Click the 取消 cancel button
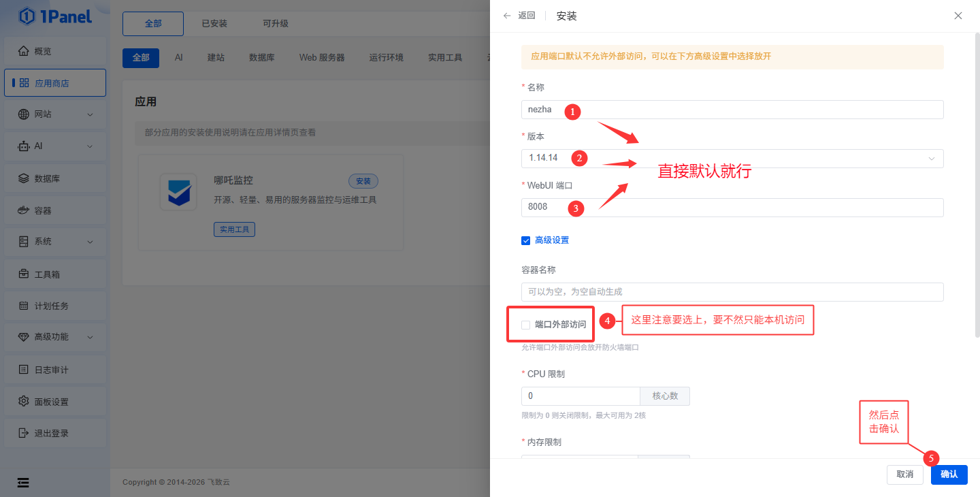Viewport: 980px width, 497px height. pyautogui.click(x=904, y=475)
